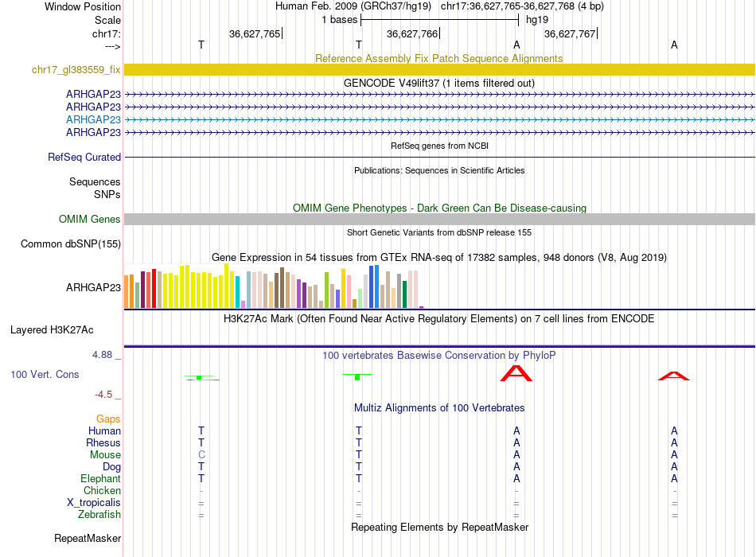This screenshot has height=557, width=756.
Task: Open the H3K27Ac Mark track title
Action: pyautogui.click(x=439, y=319)
